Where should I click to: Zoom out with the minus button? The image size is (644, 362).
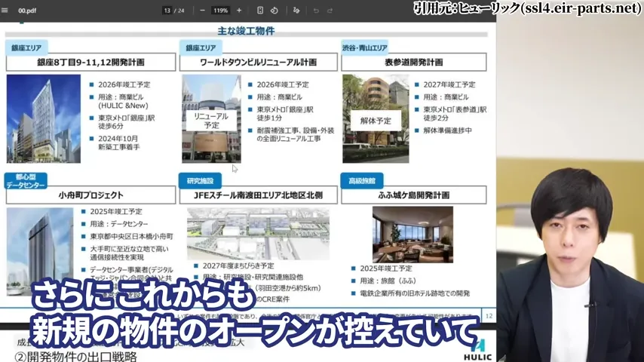point(202,11)
